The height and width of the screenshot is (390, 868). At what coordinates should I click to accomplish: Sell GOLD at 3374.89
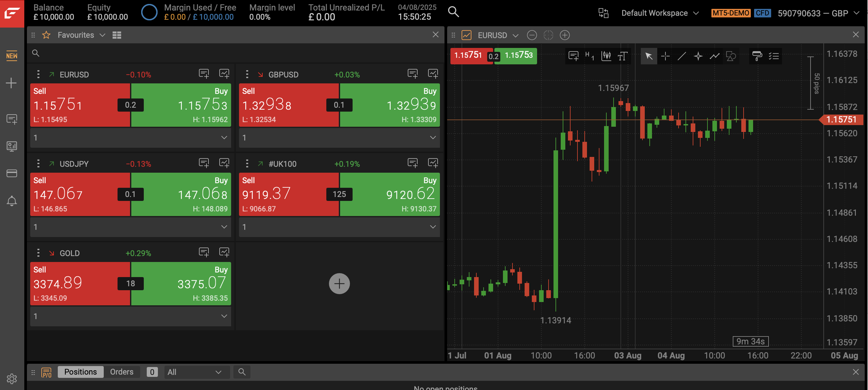(x=80, y=284)
